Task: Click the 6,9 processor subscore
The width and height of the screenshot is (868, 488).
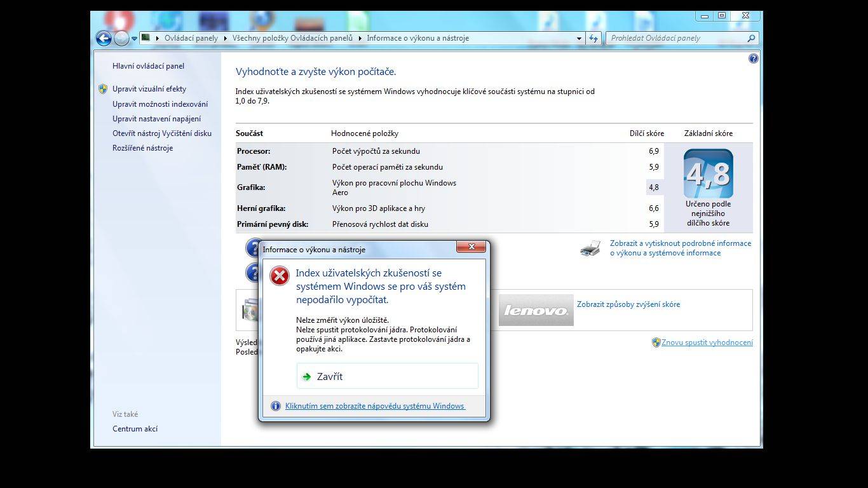Action: pos(654,151)
